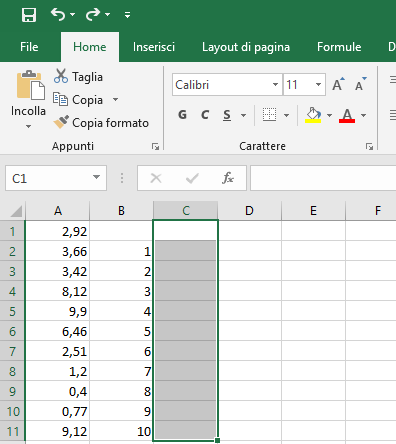
Task: Toggle underline with the S button
Action: [x=227, y=115]
